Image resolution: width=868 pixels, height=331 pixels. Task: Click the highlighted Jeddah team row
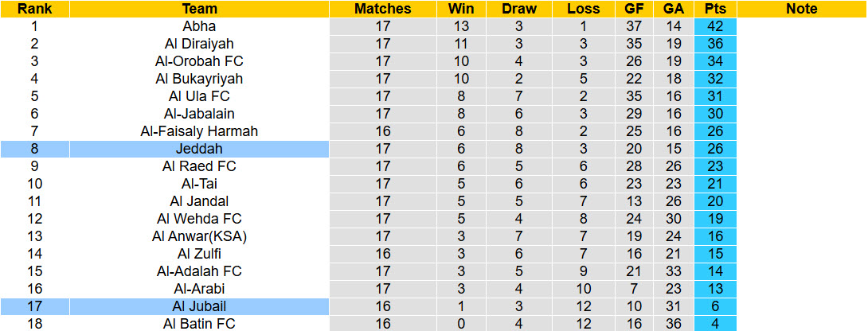pyautogui.click(x=199, y=149)
